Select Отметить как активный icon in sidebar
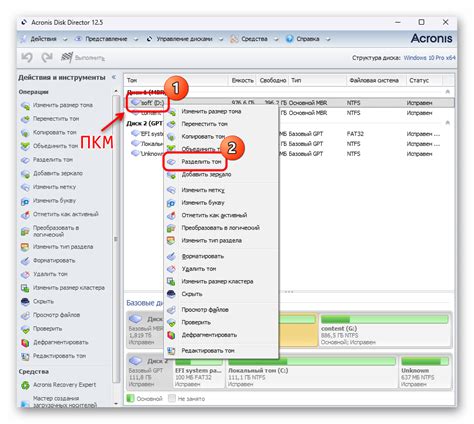This screenshot has height=424, width=474. 25,215
